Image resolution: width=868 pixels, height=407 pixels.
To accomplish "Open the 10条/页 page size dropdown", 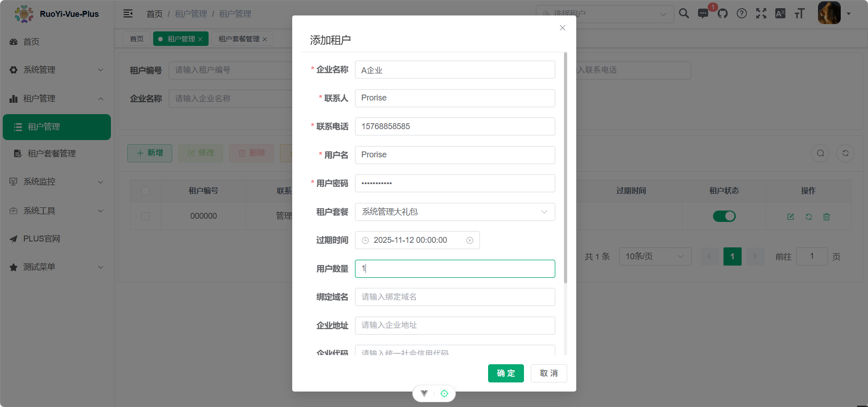I will (654, 256).
